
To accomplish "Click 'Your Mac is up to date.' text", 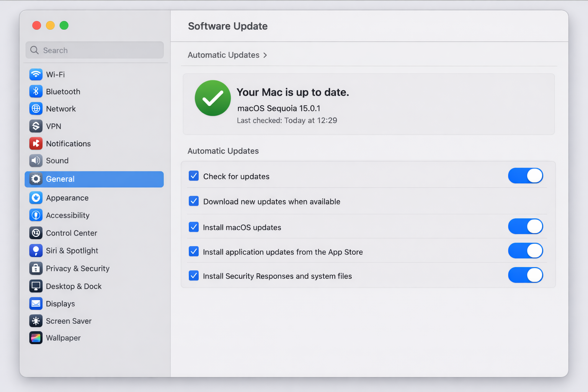I will pos(293,92).
